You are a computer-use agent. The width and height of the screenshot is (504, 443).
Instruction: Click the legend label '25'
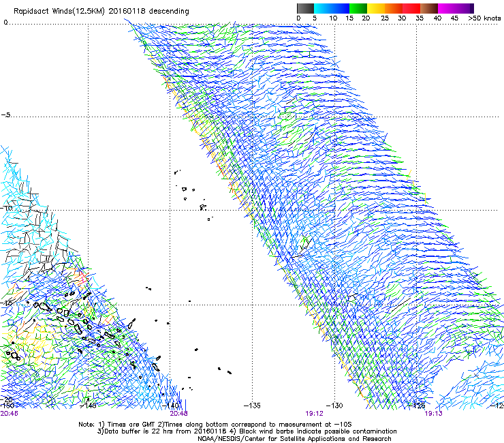pos(385,18)
